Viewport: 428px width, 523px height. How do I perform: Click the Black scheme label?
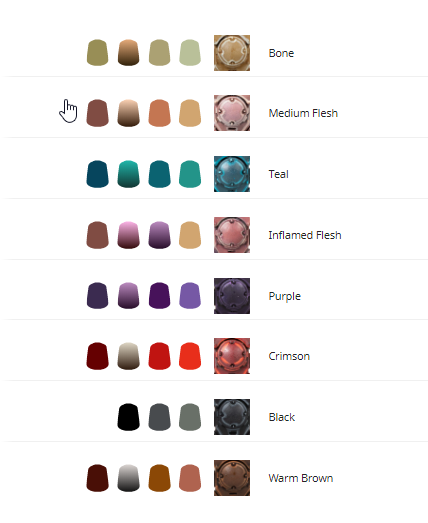(x=282, y=417)
